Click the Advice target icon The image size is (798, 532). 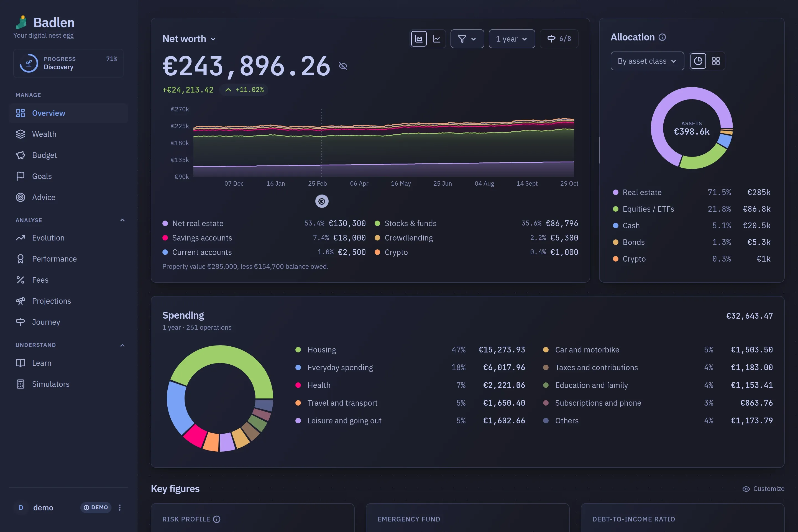tap(20, 197)
